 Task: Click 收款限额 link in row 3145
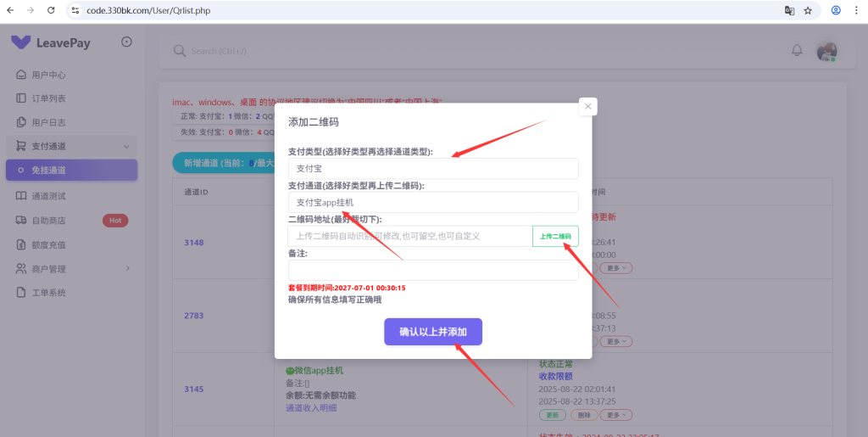click(556, 377)
